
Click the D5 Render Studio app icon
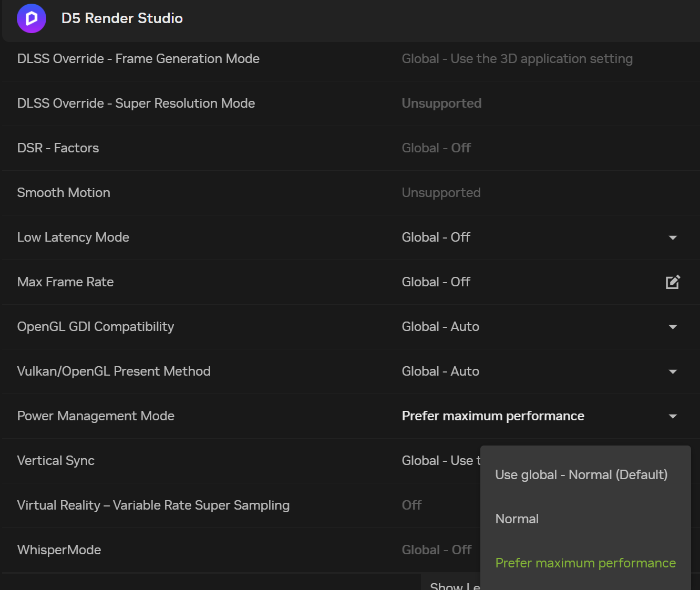coord(32,18)
